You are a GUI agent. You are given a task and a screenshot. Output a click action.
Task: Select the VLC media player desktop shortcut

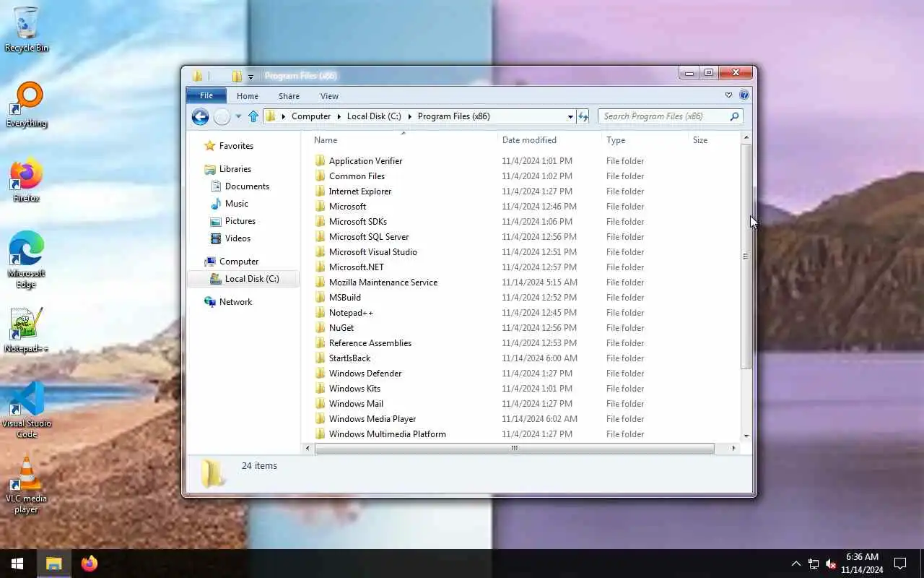click(27, 486)
